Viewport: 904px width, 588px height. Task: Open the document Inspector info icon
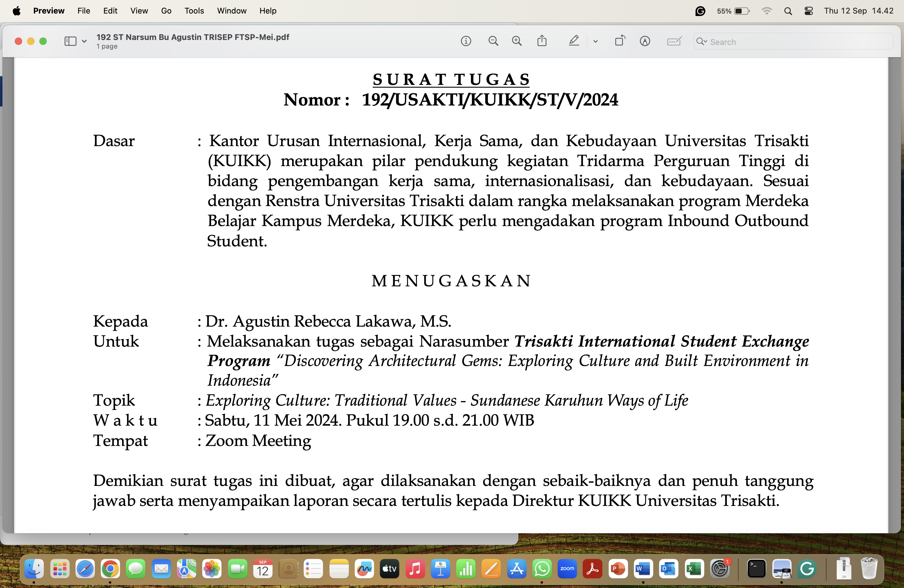pyautogui.click(x=466, y=41)
